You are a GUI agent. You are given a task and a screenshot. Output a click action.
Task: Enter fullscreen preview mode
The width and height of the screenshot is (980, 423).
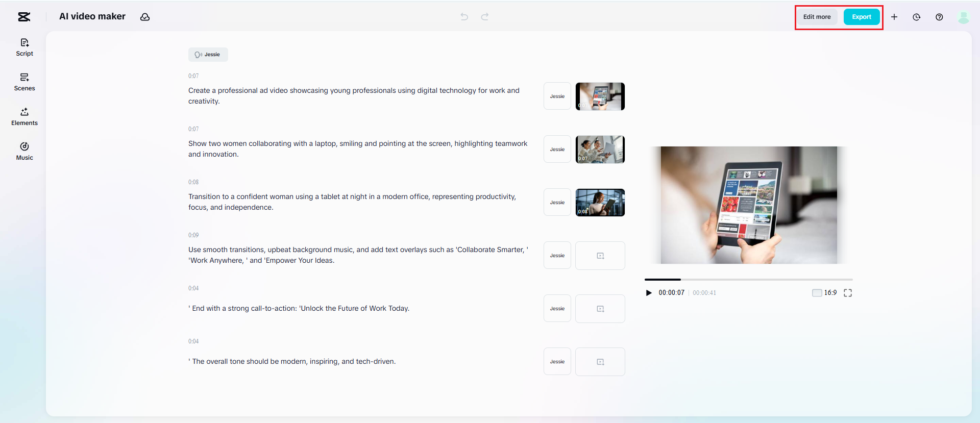pos(848,293)
